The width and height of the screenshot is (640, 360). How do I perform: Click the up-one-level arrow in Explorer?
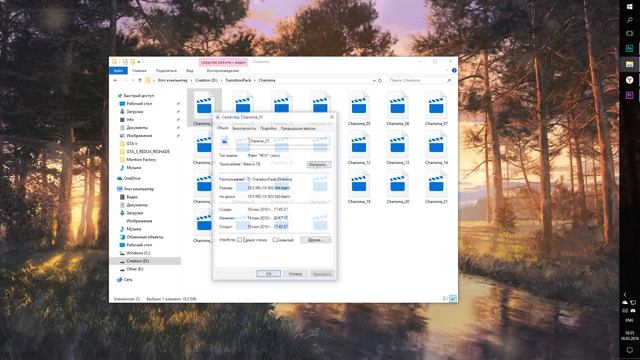point(140,80)
